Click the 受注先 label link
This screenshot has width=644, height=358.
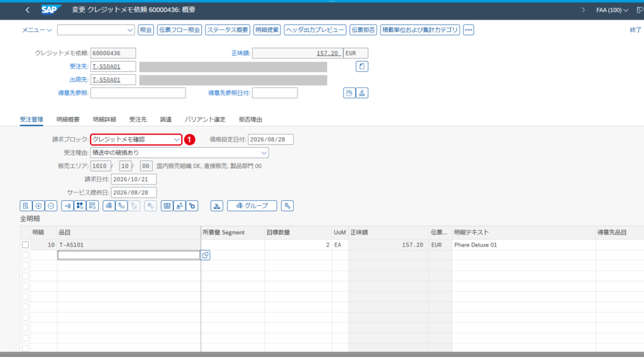[79, 67]
